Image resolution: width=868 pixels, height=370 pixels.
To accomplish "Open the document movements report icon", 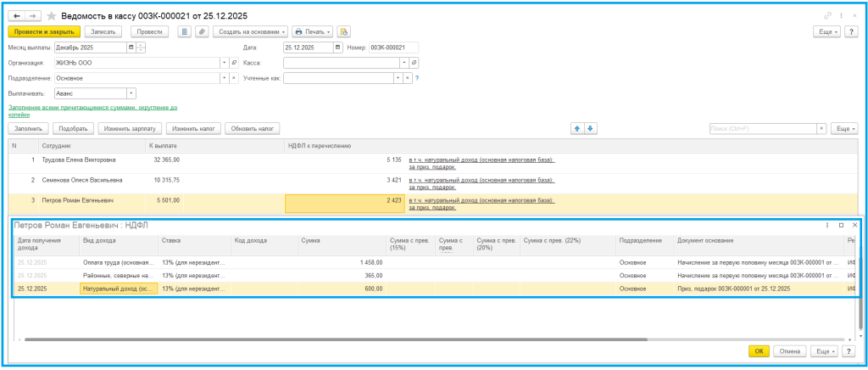I will coord(185,31).
